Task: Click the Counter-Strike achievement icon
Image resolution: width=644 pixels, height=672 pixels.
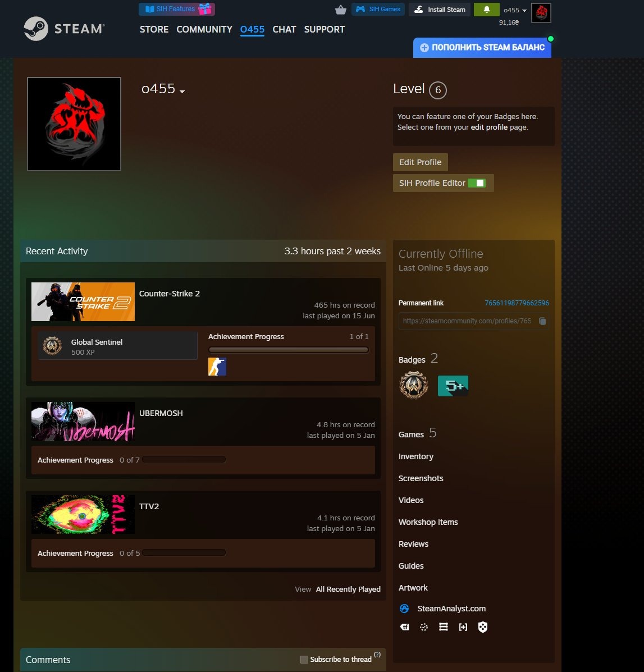Action: point(217,367)
